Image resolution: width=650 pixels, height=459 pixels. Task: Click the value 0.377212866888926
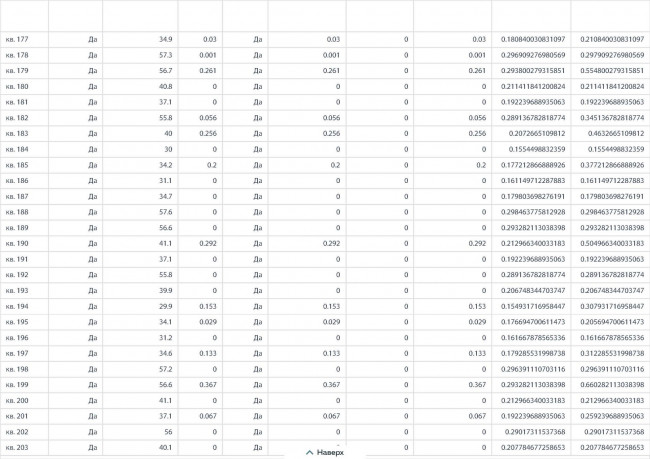pyautogui.click(x=612, y=165)
